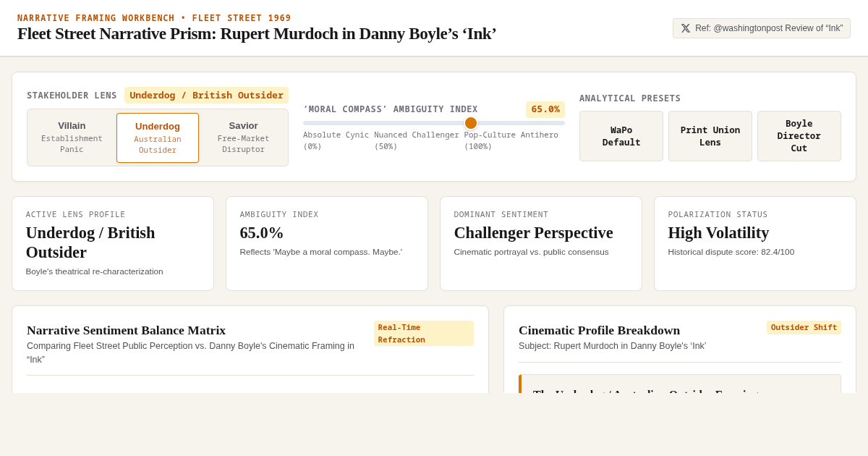Click the Fleet Street Narrative Prism page title
Screen dimensions: 868x456
tap(257, 34)
